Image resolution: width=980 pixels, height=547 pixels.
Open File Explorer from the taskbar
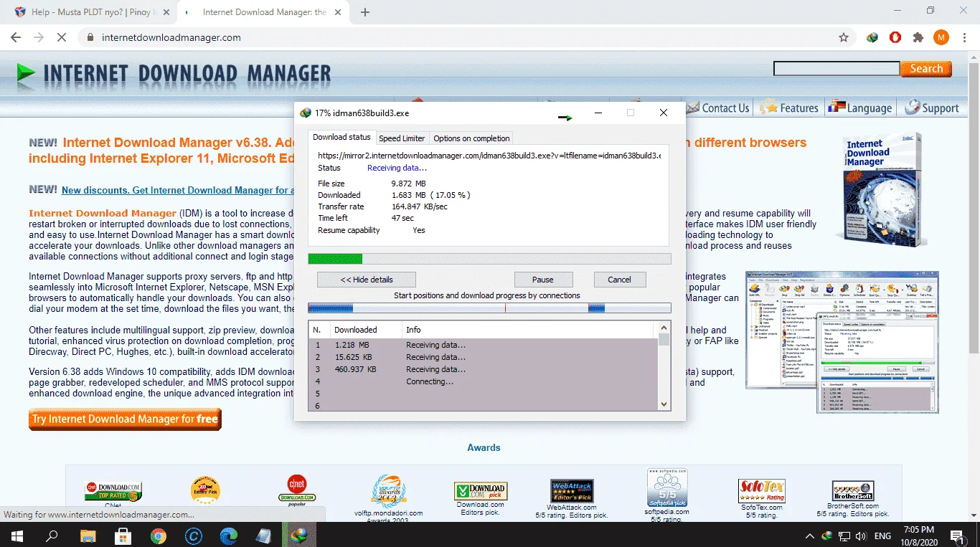tap(88, 535)
